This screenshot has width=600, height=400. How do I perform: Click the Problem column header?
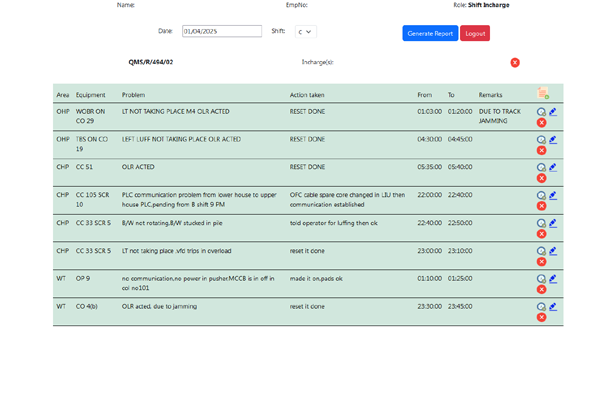133,95
